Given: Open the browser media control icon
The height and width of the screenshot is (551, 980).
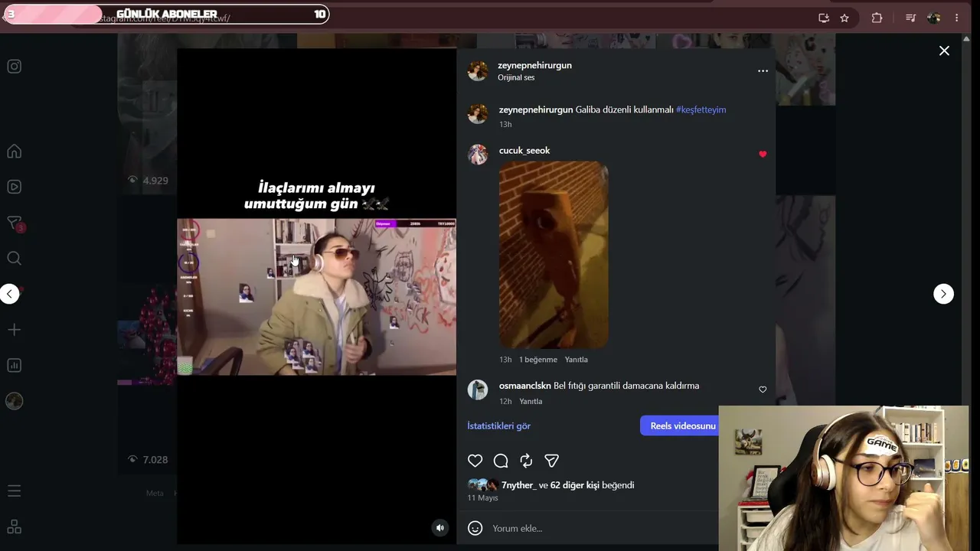Looking at the screenshot, I should pyautogui.click(x=910, y=18).
